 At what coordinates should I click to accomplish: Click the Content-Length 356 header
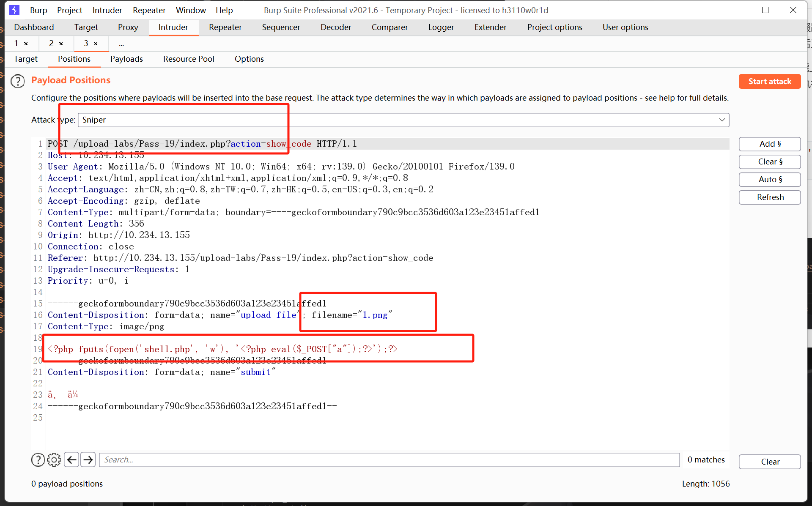coord(96,224)
